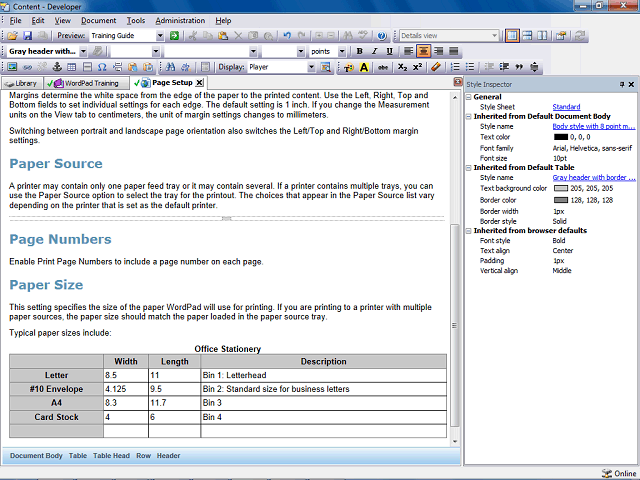Apply superscript formatting

(417, 67)
